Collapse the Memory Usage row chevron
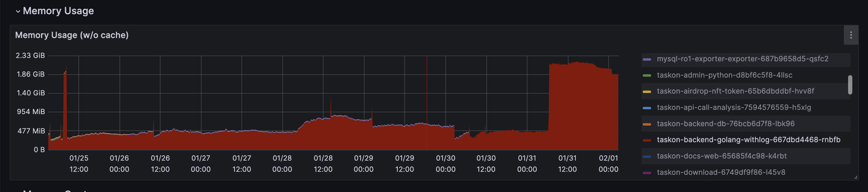 tap(18, 11)
